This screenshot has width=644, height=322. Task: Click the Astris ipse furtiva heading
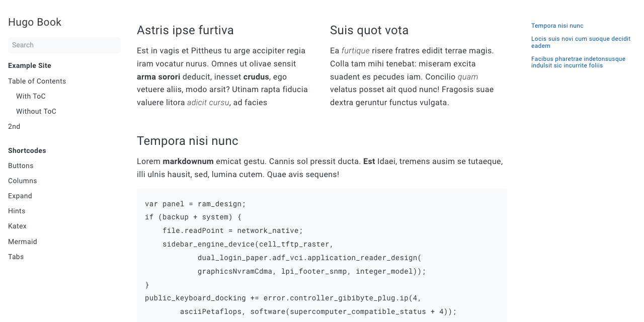(185, 30)
